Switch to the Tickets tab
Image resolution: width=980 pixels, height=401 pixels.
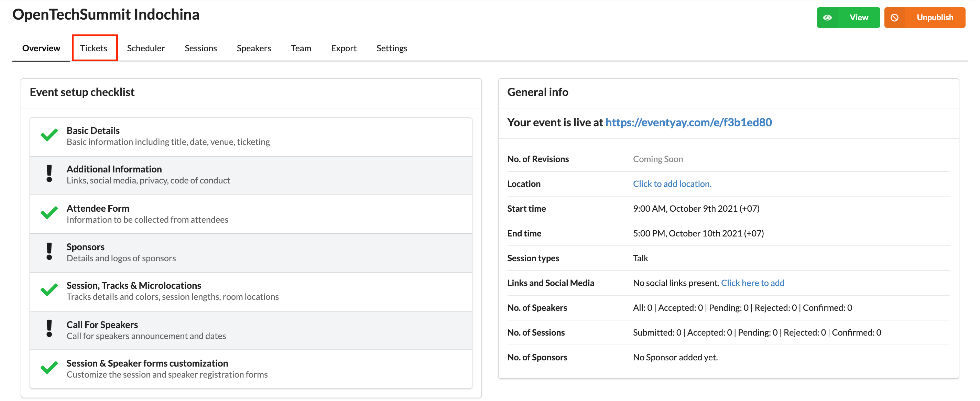coord(94,49)
